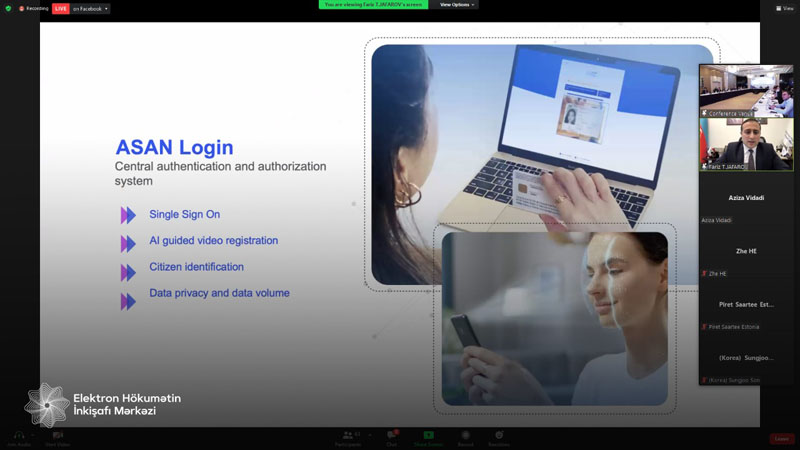
Task: Select the Zhe HE participant tile
Action: (x=746, y=252)
